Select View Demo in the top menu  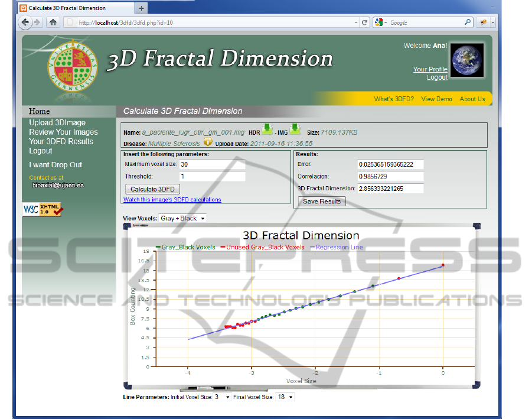pos(436,99)
